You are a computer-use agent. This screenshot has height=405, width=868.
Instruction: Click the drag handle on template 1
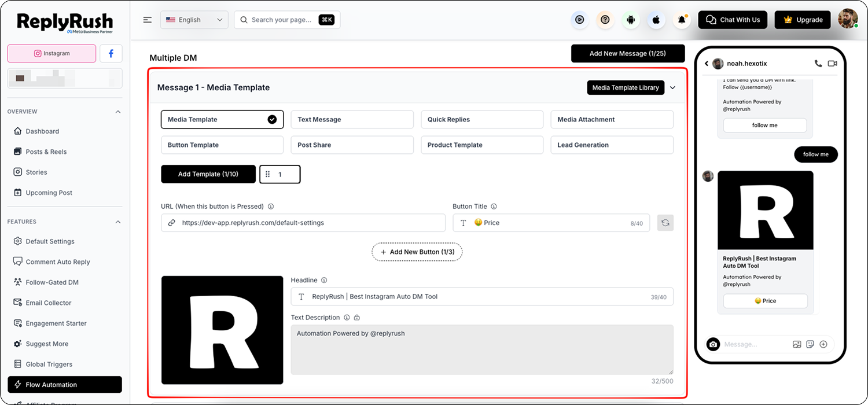coord(267,174)
